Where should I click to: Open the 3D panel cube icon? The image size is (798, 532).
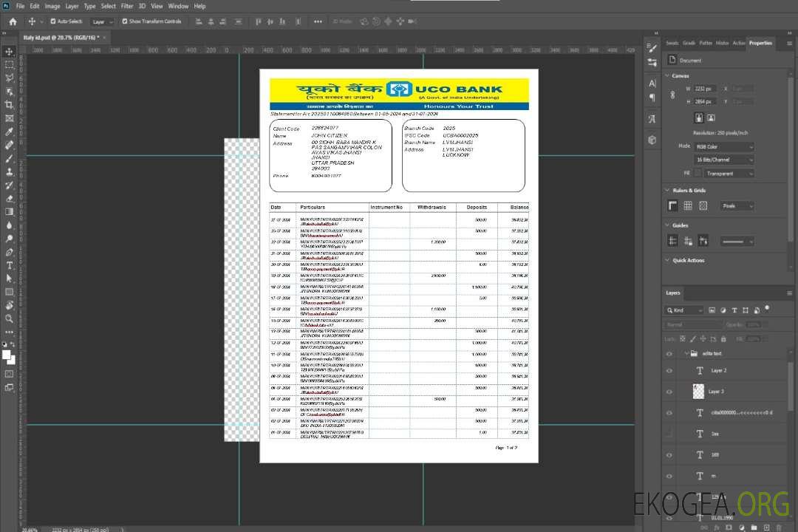pos(652,140)
